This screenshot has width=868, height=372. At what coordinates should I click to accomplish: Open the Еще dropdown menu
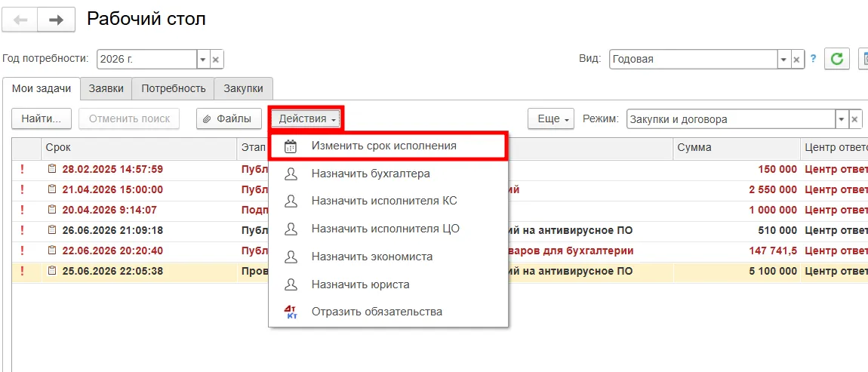pos(551,119)
